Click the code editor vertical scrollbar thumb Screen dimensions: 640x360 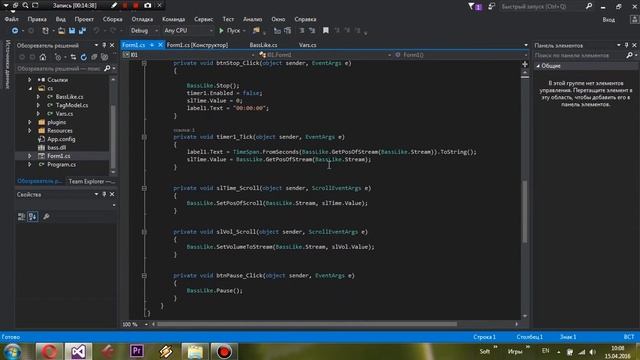pos(525,211)
